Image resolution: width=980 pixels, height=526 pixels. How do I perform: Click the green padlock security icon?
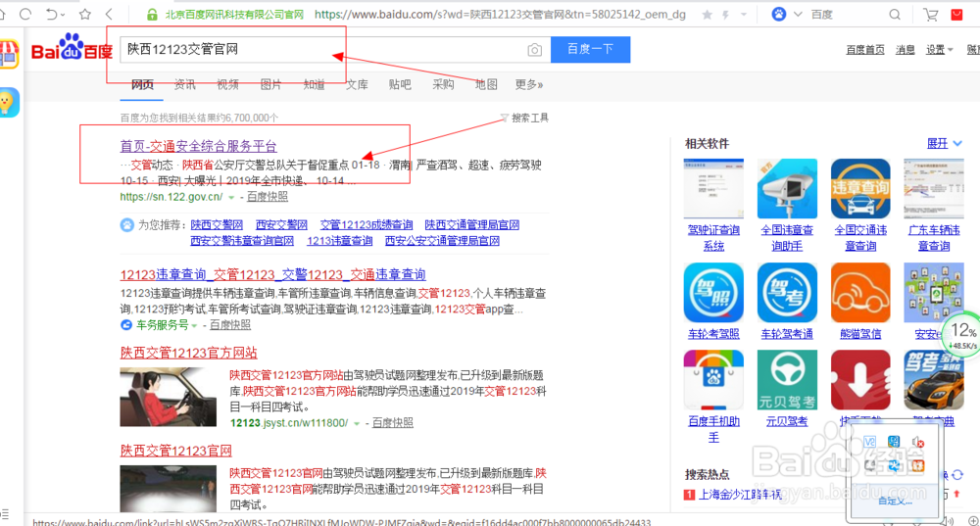coord(152,15)
